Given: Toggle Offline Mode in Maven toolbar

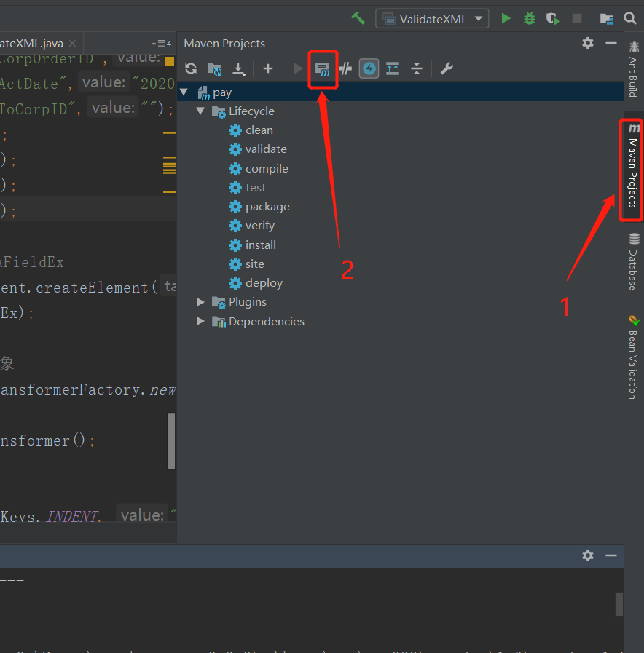Looking at the screenshot, I should pyautogui.click(x=345, y=68).
